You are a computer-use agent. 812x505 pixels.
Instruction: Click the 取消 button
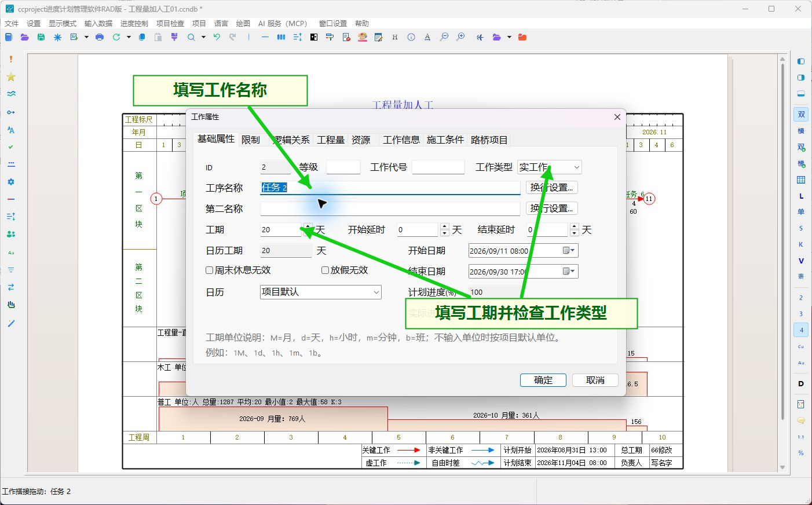(595, 380)
